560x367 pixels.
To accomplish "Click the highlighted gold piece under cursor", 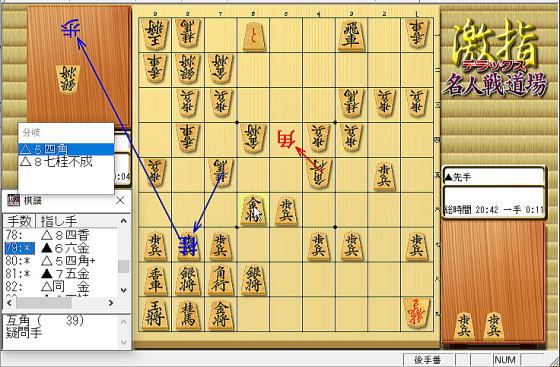I will click(x=253, y=210).
